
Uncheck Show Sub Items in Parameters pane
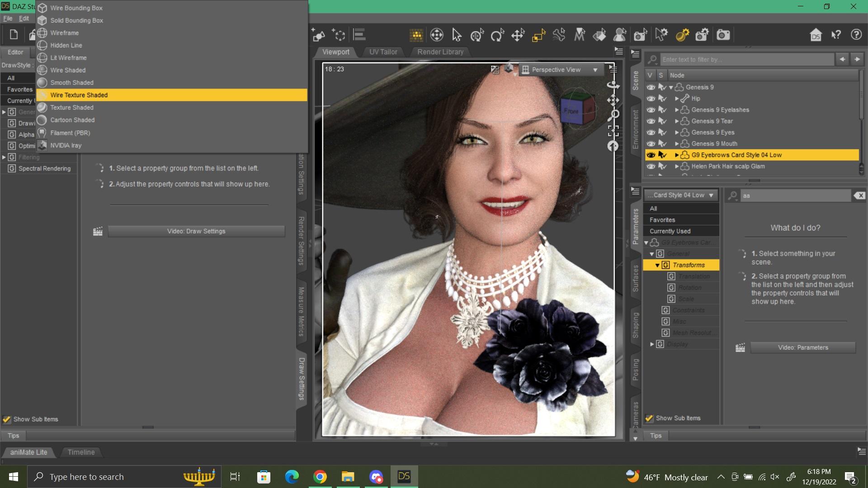(649, 418)
